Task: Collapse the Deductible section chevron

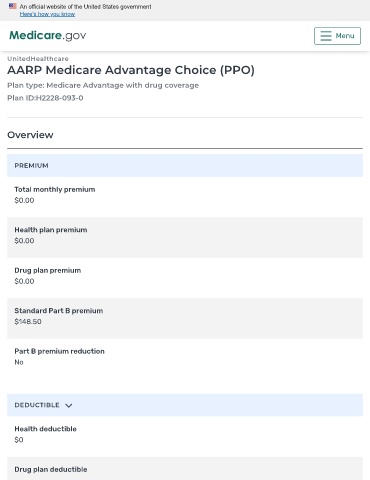Action: coord(69,405)
